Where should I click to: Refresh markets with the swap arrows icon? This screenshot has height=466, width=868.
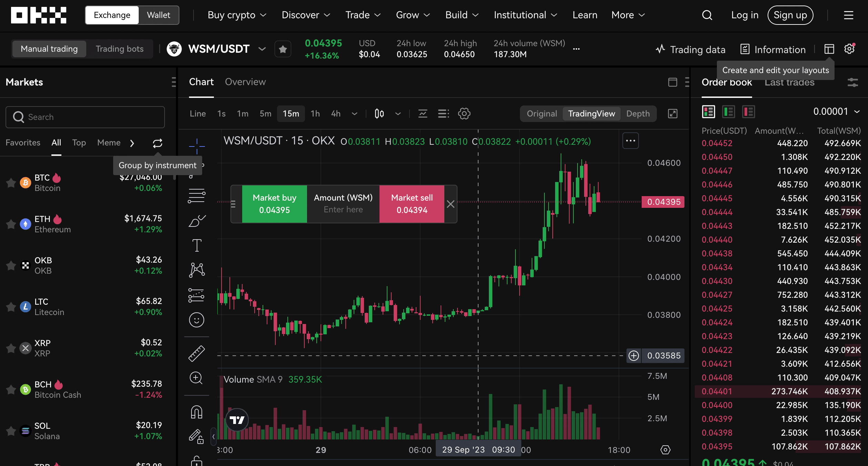tap(158, 143)
